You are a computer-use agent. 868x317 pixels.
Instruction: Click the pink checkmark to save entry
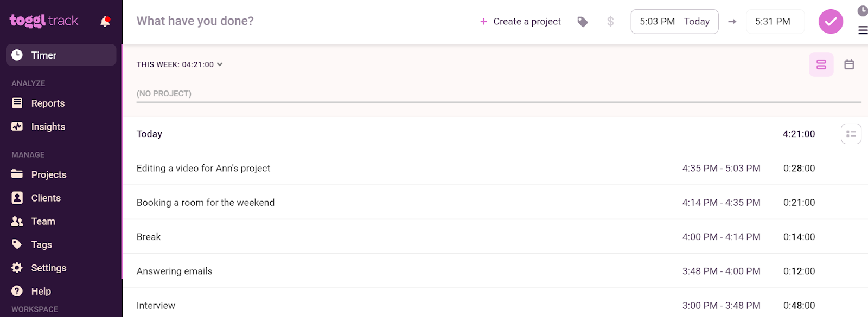[x=831, y=22]
